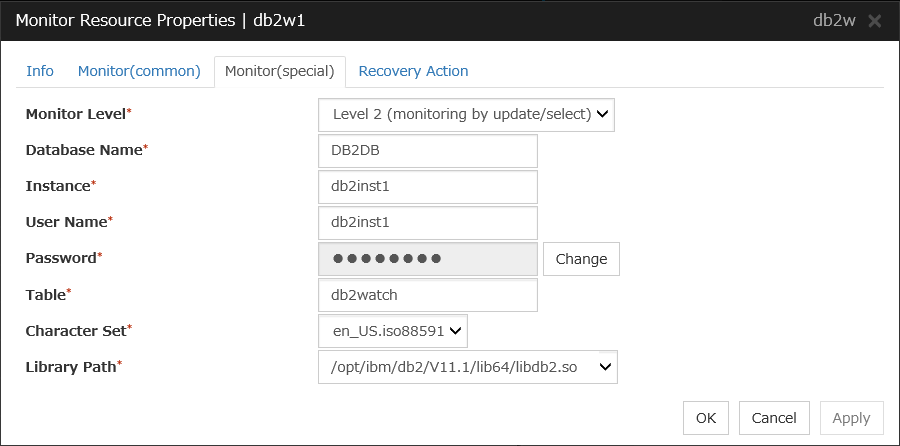Click the masked Password field

pyautogui.click(x=428, y=259)
